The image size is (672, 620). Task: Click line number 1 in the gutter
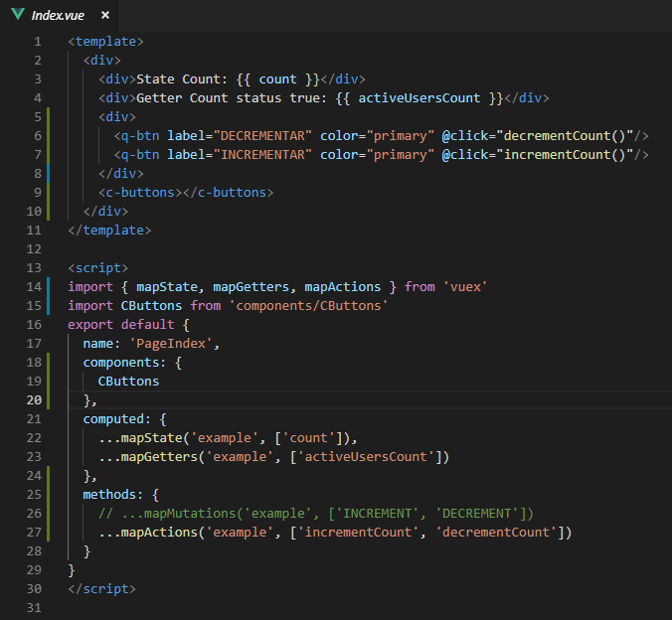(x=37, y=42)
